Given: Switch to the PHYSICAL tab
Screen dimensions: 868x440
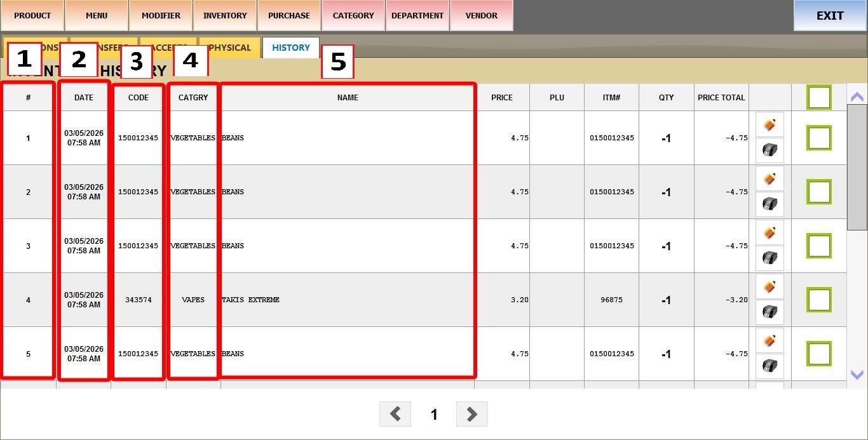Looking at the screenshot, I should click(229, 48).
